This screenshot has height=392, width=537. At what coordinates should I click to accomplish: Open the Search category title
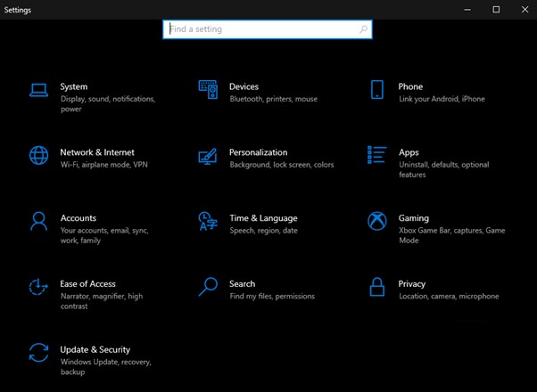click(x=242, y=283)
